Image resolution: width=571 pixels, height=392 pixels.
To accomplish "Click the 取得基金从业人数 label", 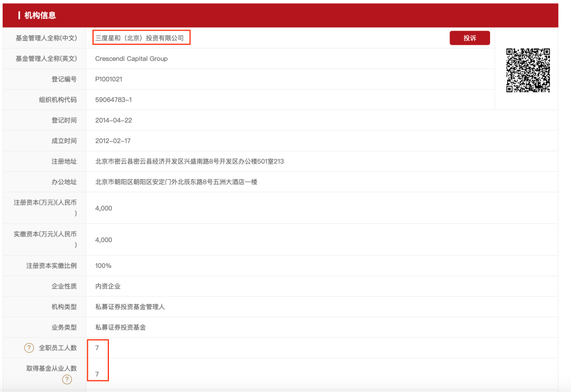I will coord(51,368).
